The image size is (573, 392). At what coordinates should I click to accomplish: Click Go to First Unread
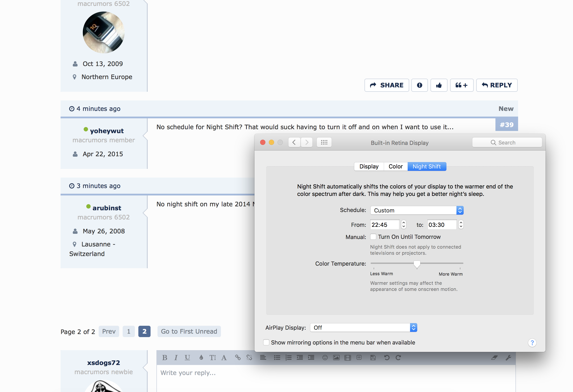pyautogui.click(x=189, y=331)
